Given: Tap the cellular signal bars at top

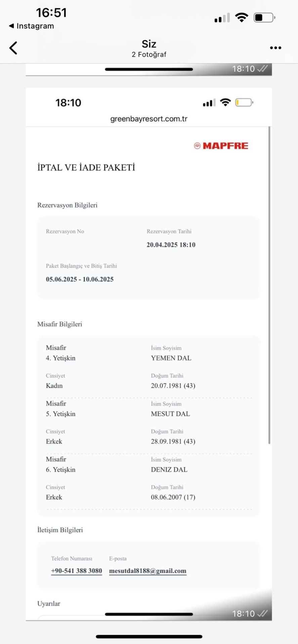Looking at the screenshot, I should point(222,17).
